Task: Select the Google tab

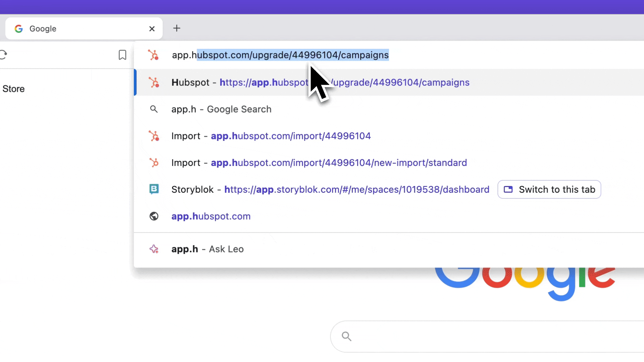Action: coord(84,28)
